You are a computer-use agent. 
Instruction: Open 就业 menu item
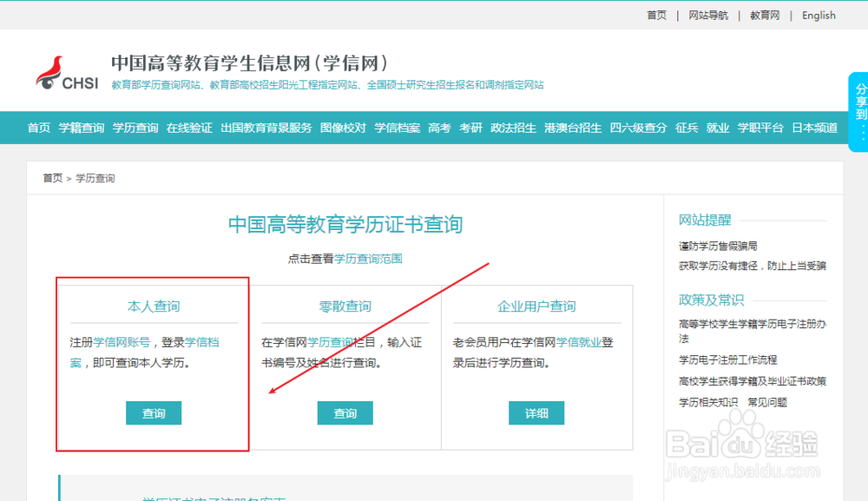coord(718,128)
